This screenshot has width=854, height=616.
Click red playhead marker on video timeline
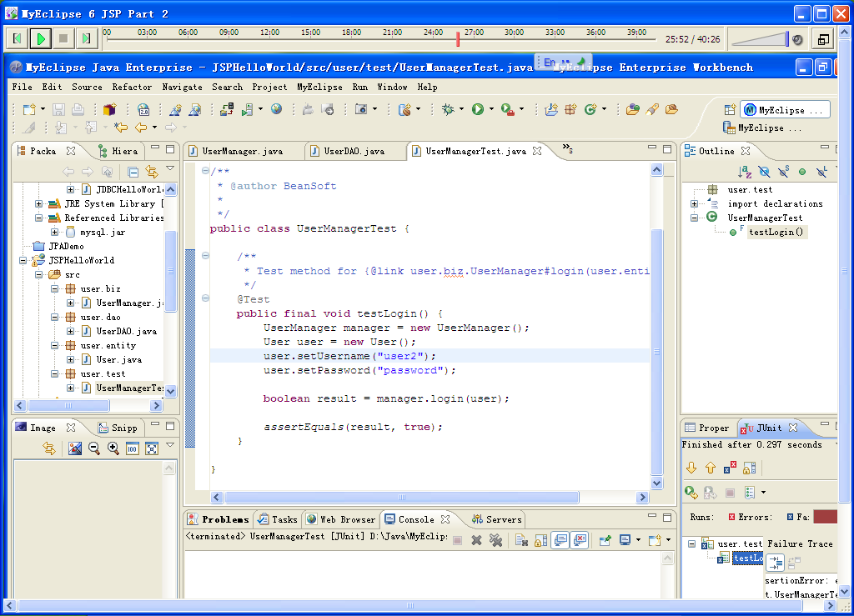pos(458,39)
